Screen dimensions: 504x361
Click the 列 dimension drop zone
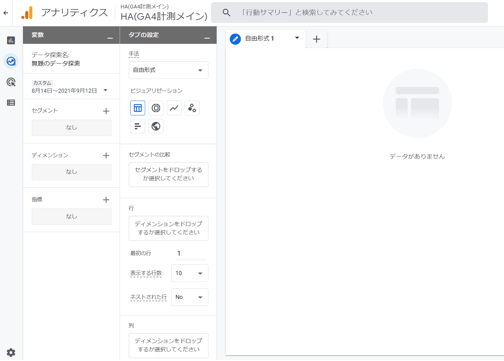(169, 345)
